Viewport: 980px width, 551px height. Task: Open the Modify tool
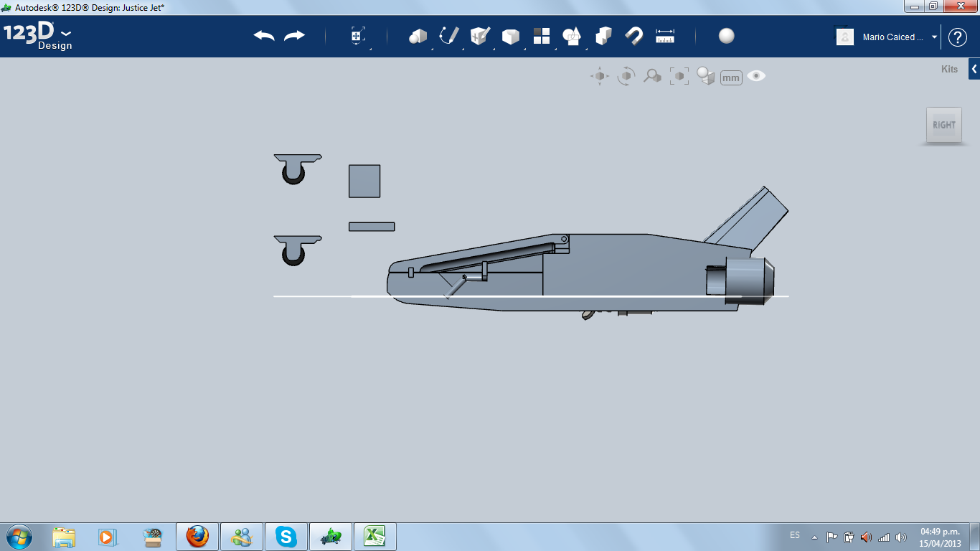[510, 36]
